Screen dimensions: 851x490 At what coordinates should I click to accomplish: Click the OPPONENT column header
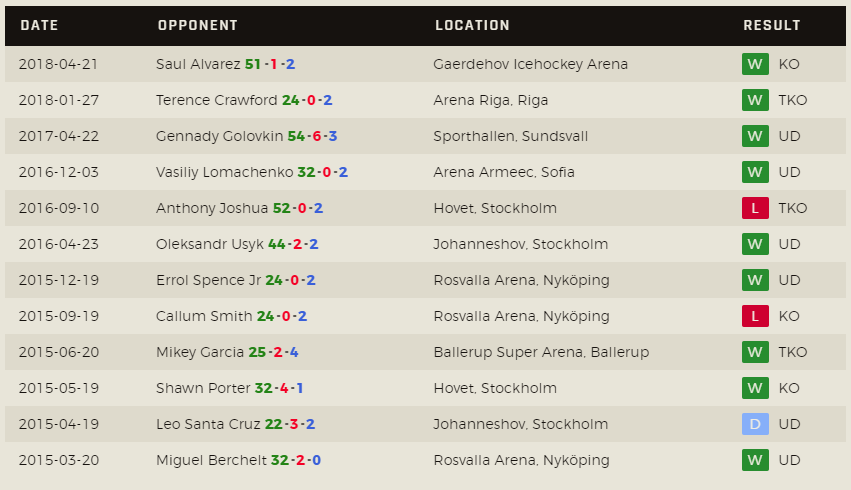[x=197, y=25]
